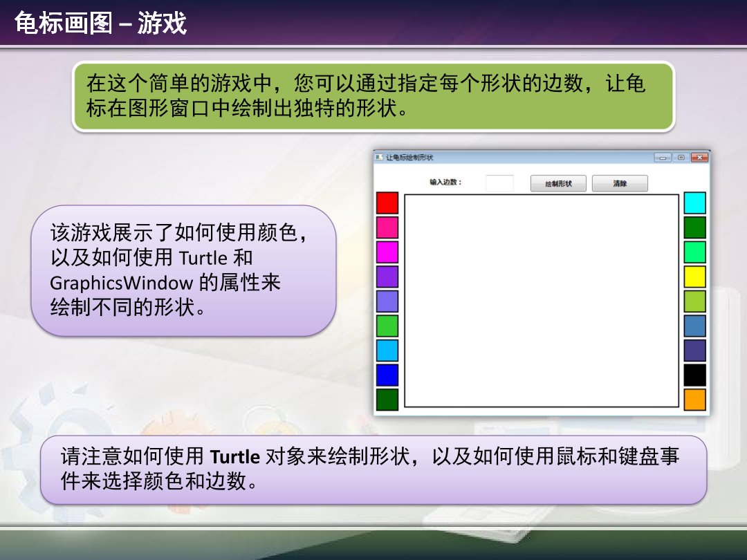Viewport: 747px width, 560px height.
Task: Pick the yellow color swatch
Action: pyautogui.click(x=694, y=277)
